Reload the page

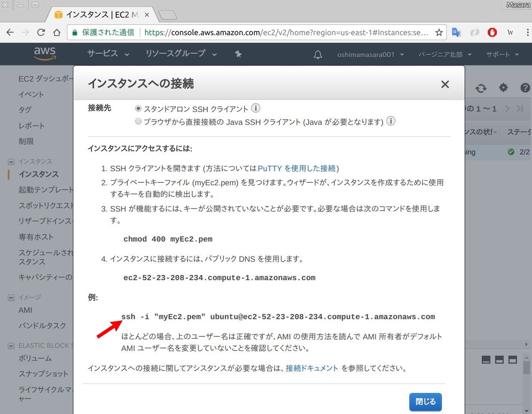[41, 33]
